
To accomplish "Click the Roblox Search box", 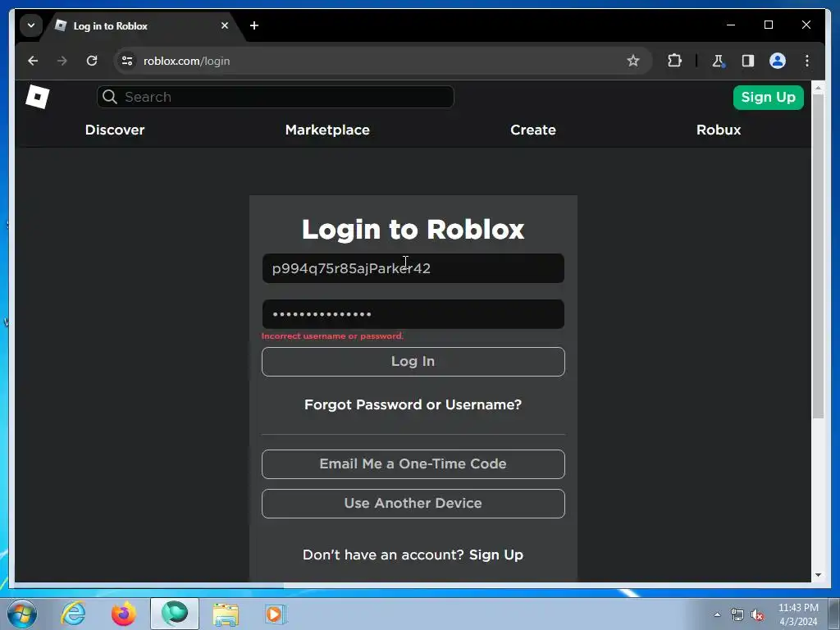I will pyautogui.click(x=276, y=97).
